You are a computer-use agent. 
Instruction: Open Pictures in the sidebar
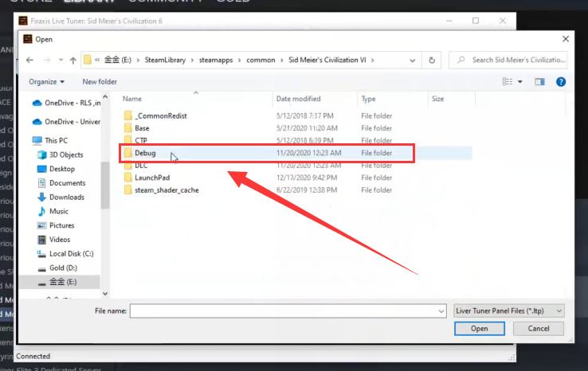(x=56, y=225)
